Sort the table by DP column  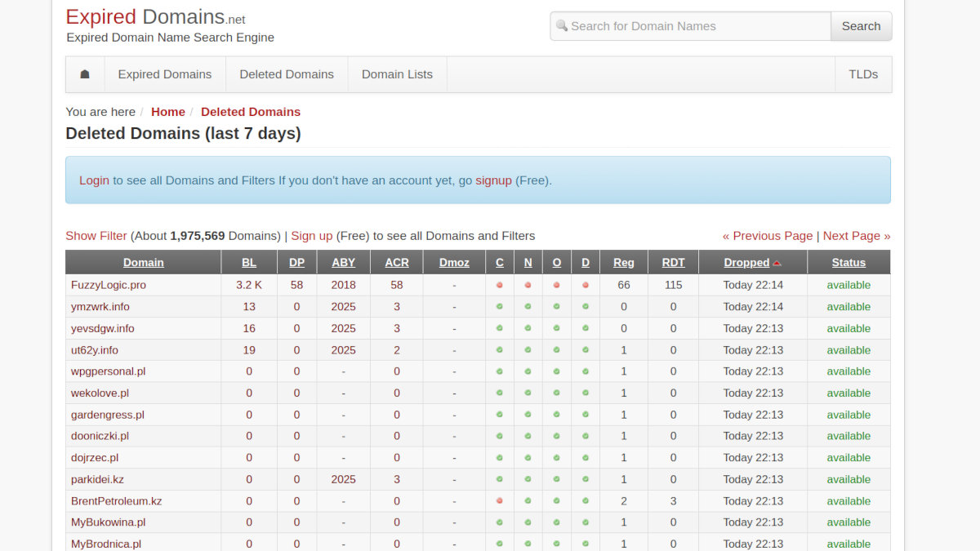(296, 263)
